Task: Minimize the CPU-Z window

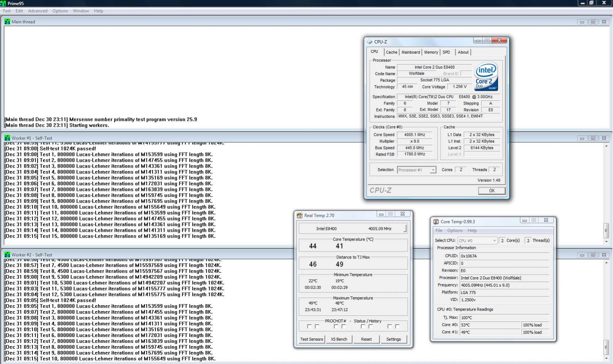Action: 478,41
